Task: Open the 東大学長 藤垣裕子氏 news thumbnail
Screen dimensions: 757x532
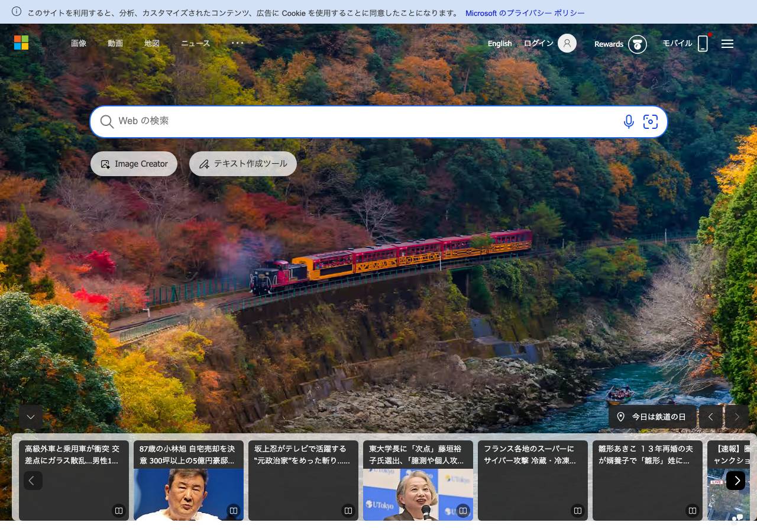Action: coord(418,495)
